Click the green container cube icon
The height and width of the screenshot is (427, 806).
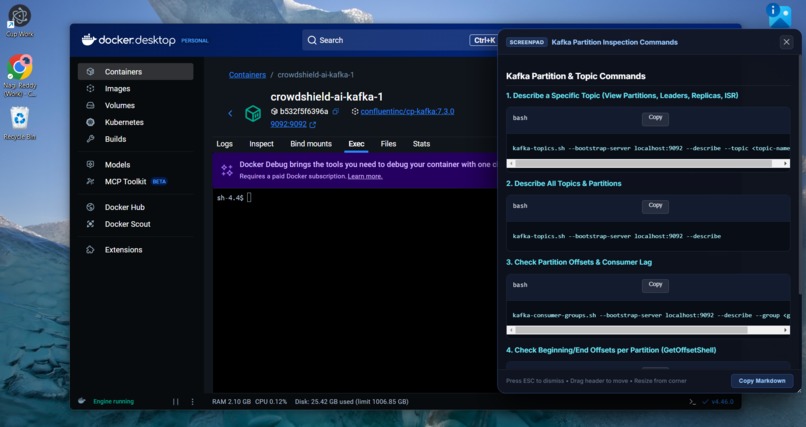coord(252,114)
